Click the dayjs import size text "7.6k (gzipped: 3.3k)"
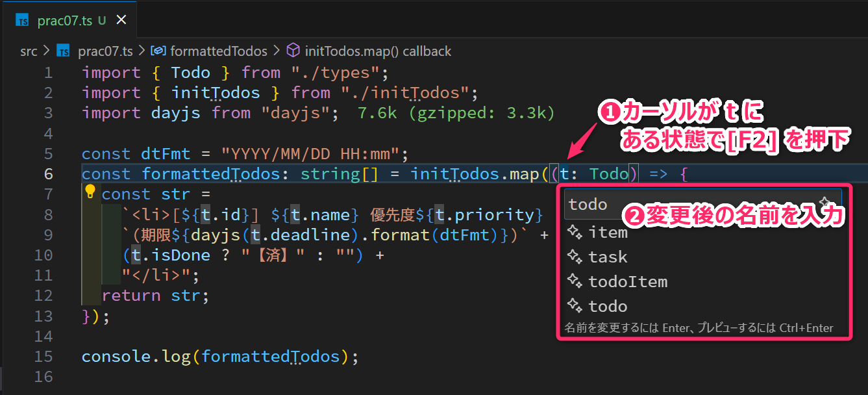The width and height of the screenshot is (868, 395). (456, 112)
